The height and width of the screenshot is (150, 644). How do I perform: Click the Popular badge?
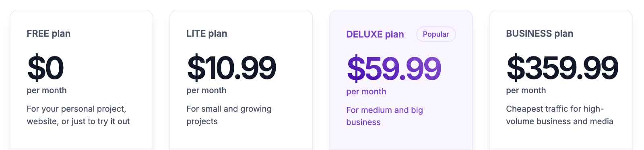436,34
